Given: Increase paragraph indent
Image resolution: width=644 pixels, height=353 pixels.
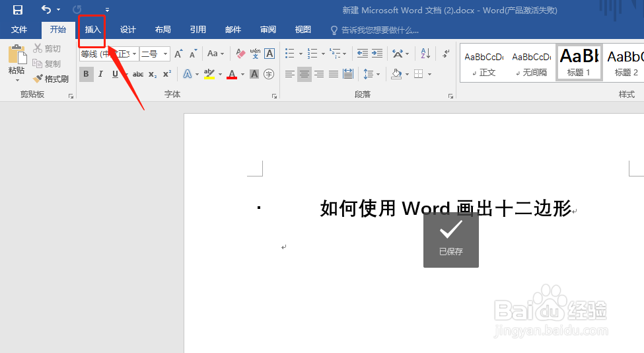Looking at the screenshot, I should click(377, 54).
